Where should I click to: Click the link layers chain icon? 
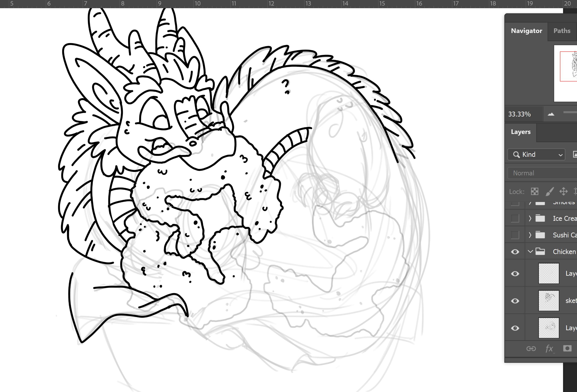531,349
